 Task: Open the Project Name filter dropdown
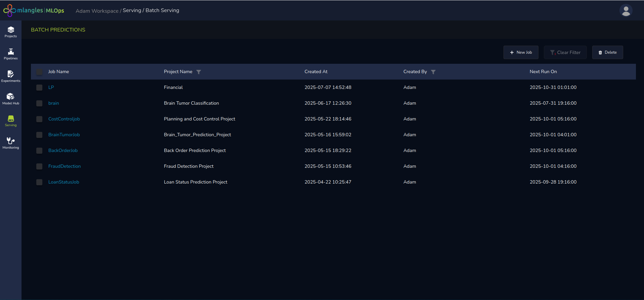tap(199, 72)
